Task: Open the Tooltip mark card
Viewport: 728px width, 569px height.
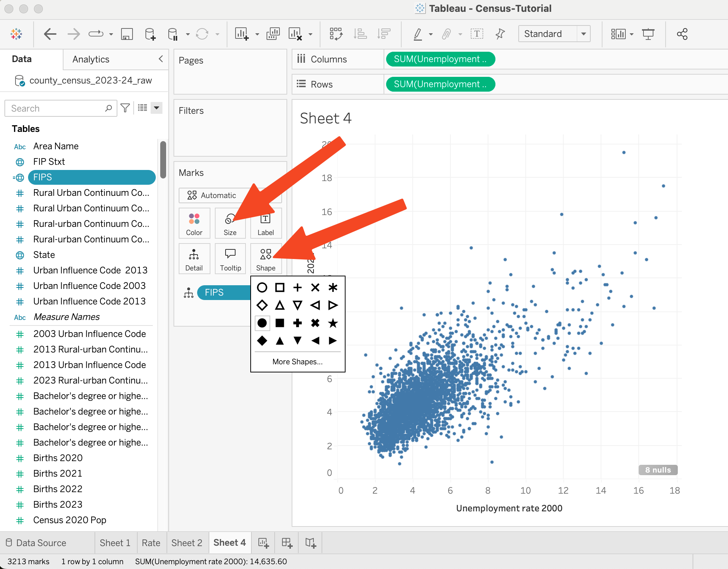Action: click(x=230, y=259)
